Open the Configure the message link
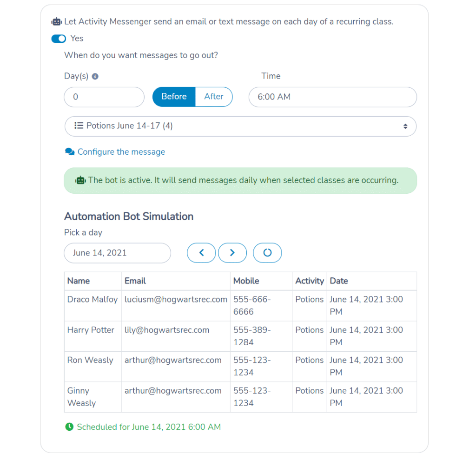 point(121,152)
